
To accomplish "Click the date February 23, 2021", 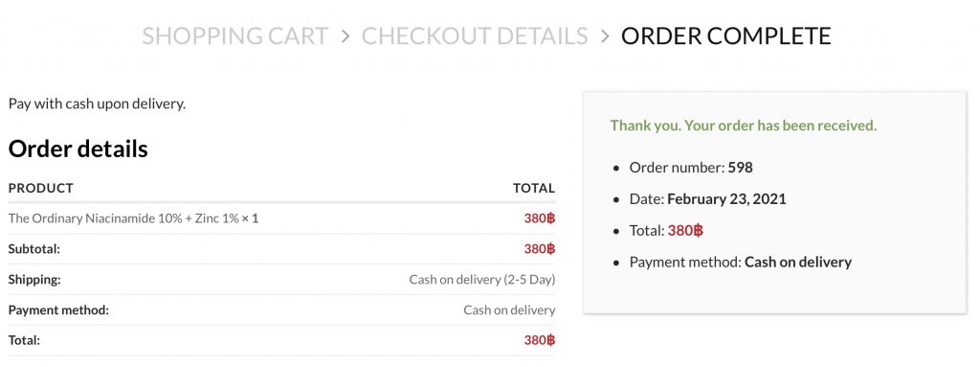I will [727, 199].
